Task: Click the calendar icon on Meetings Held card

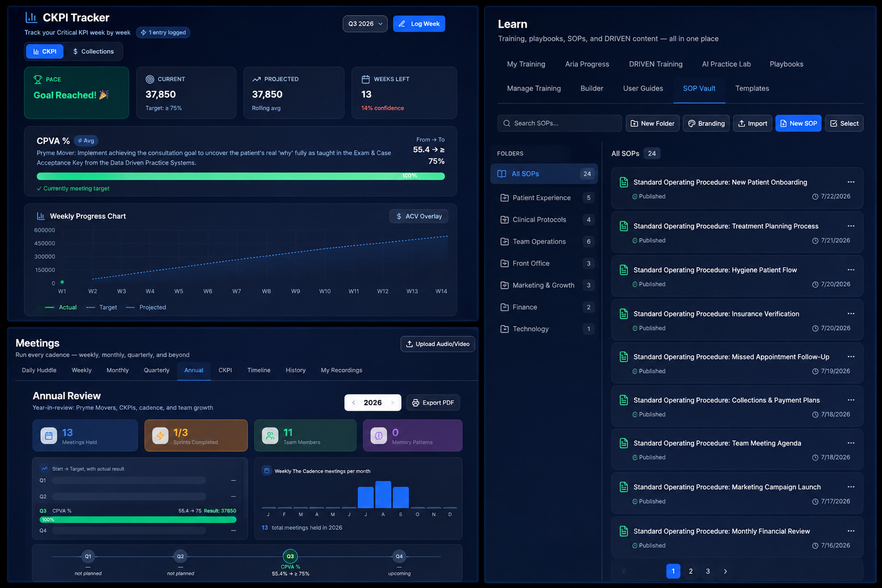Action: [49, 436]
